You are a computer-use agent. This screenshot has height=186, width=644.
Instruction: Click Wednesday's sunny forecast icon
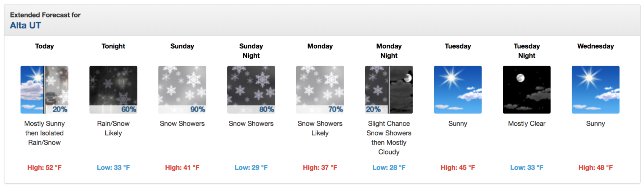(x=596, y=90)
